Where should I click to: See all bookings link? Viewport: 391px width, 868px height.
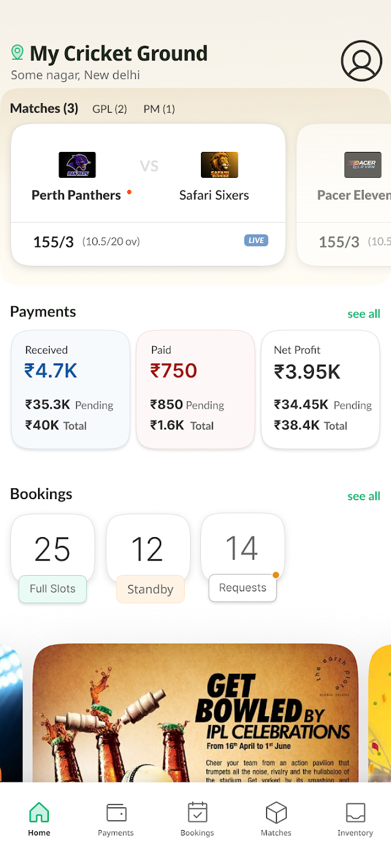(x=364, y=496)
